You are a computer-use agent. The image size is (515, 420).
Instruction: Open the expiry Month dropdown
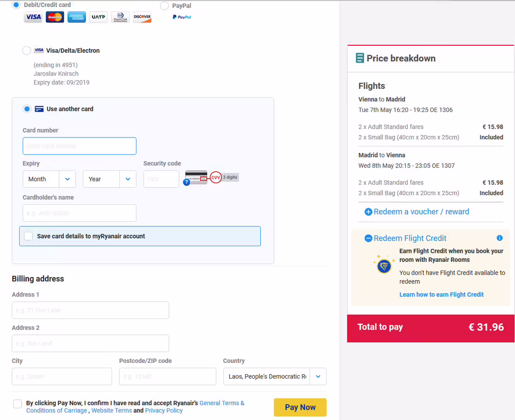pyautogui.click(x=49, y=179)
